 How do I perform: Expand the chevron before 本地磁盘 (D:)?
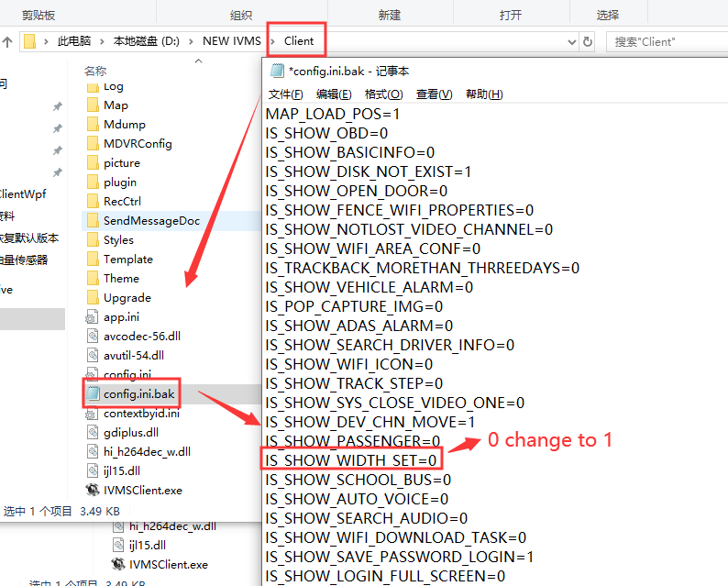point(102,41)
